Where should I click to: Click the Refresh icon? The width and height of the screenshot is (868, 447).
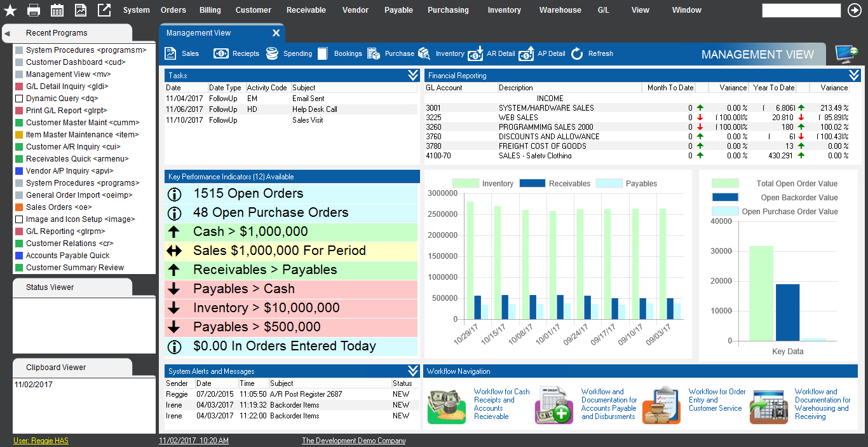click(577, 54)
